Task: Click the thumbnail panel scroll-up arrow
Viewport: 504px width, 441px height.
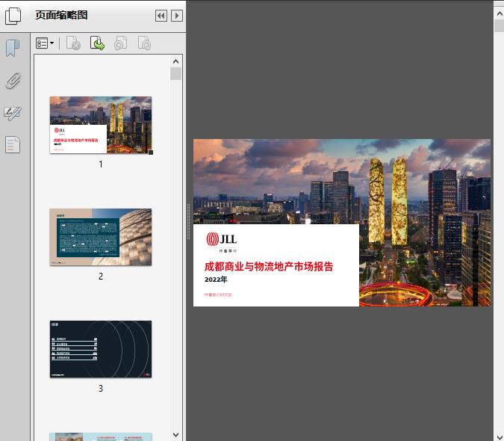Action: click(x=175, y=61)
